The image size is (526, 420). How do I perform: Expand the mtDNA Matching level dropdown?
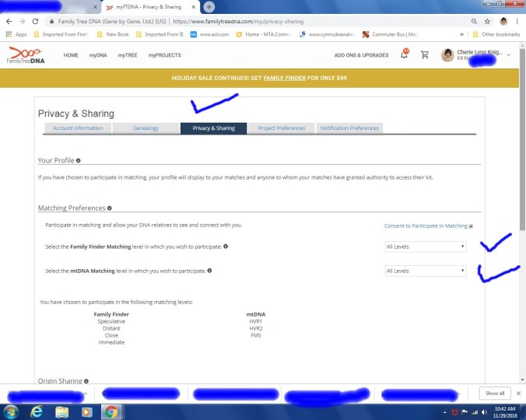(x=426, y=271)
